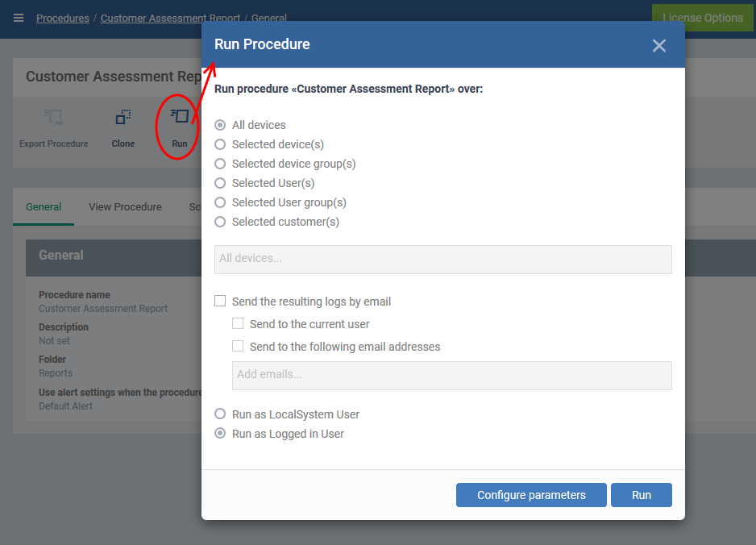Choose Selected customer(s) radio option
The image size is (756, 545).
pyautogui.click(x=220, y=222)
